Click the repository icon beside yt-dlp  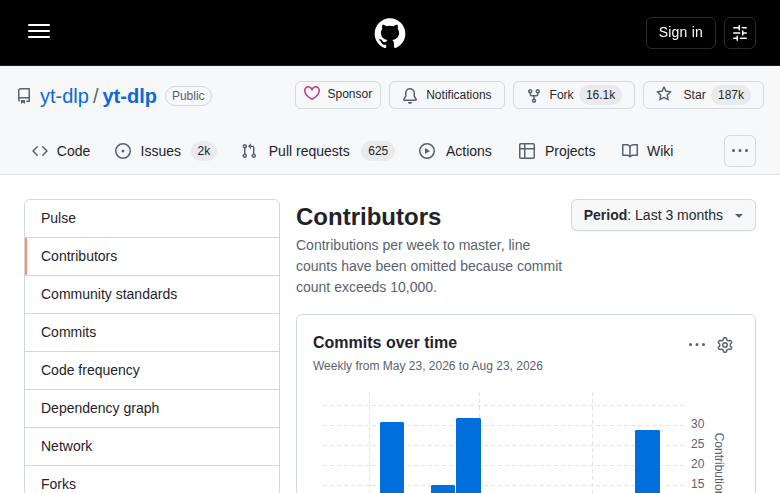click(23, 96)
